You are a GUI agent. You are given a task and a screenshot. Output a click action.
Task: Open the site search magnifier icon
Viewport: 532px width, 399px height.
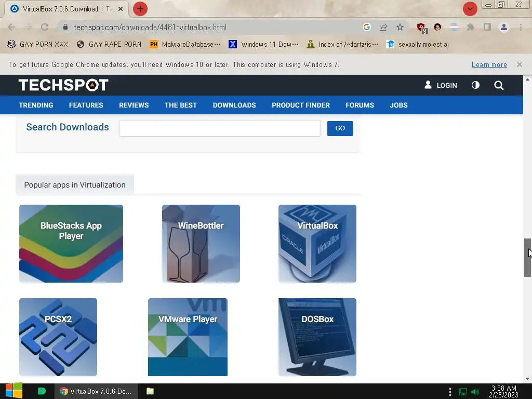[x=498, y=85]
